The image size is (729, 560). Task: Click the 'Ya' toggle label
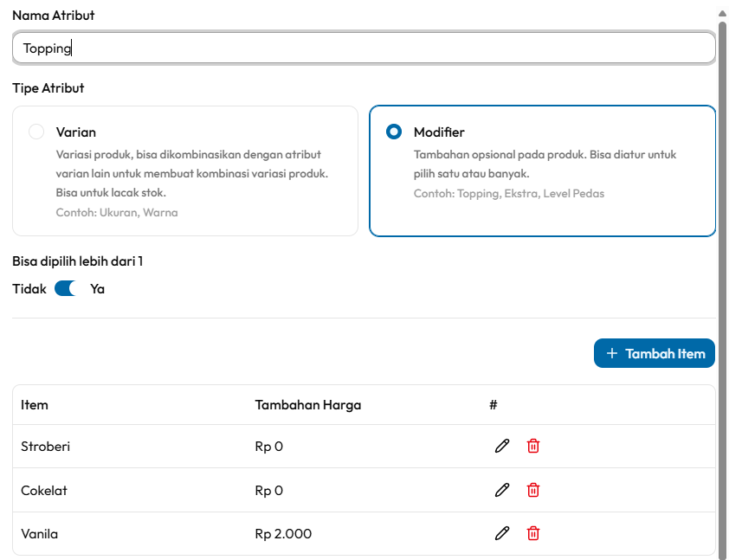click(x=97, y=289)
